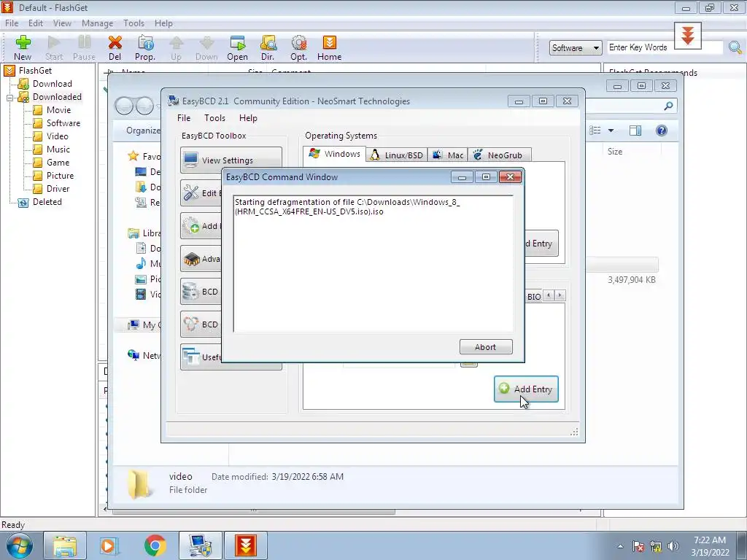
Task: Click the Explorer back navigation button
Action: click(x=124, y=106)
